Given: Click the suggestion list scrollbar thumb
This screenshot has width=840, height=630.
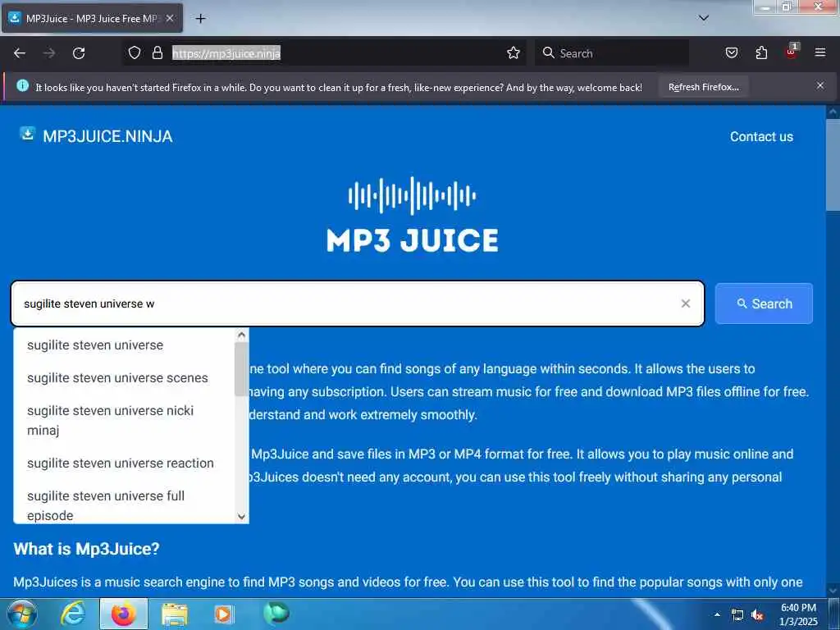Looking at the screenshot, I should pyautogui.click(x=241, y=368).
